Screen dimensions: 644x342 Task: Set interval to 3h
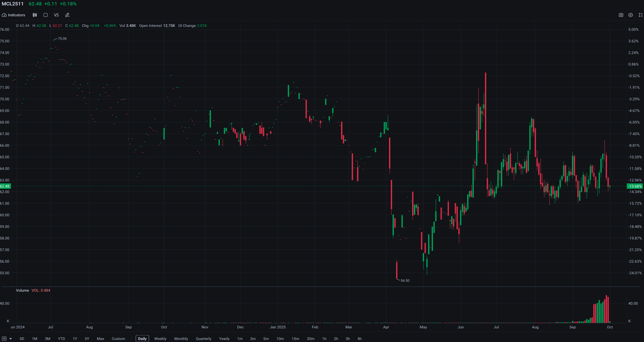pos(348,339)
